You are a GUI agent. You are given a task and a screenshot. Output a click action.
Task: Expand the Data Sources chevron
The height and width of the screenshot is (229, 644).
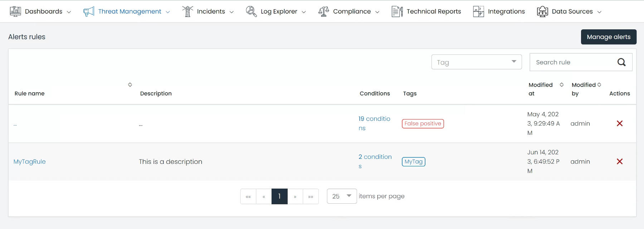tap(599, 12)
